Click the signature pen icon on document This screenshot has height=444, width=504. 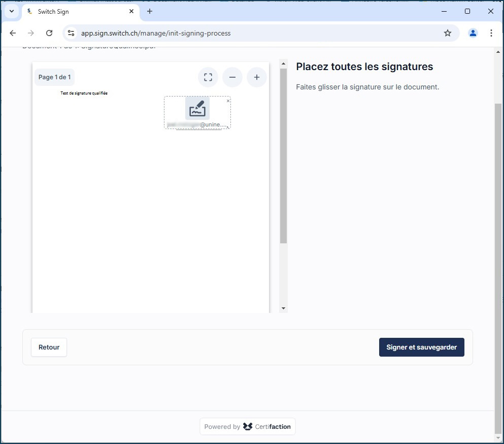(x=197, y=109)
